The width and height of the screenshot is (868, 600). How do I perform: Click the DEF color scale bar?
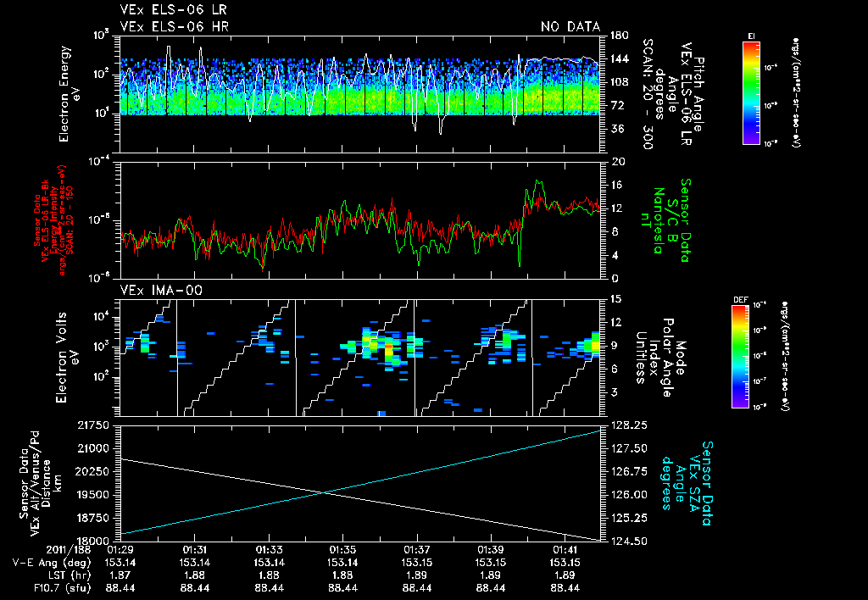[740, 357]
